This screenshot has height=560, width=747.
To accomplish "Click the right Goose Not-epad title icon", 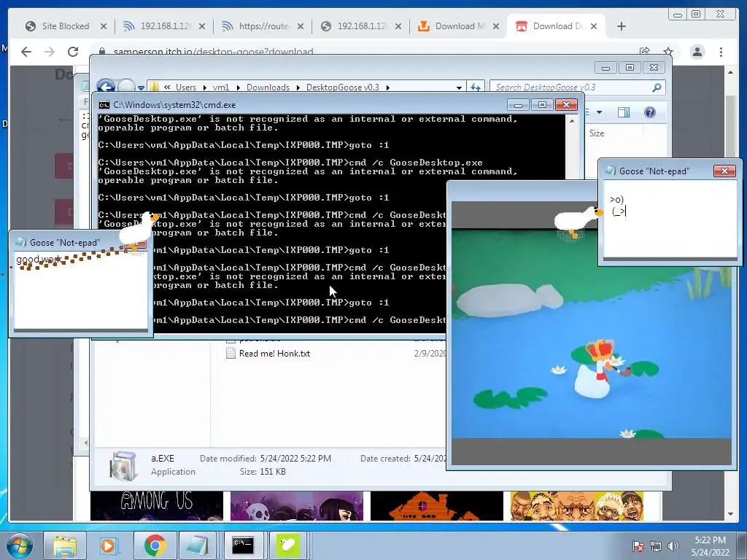I will coord(611,171).
